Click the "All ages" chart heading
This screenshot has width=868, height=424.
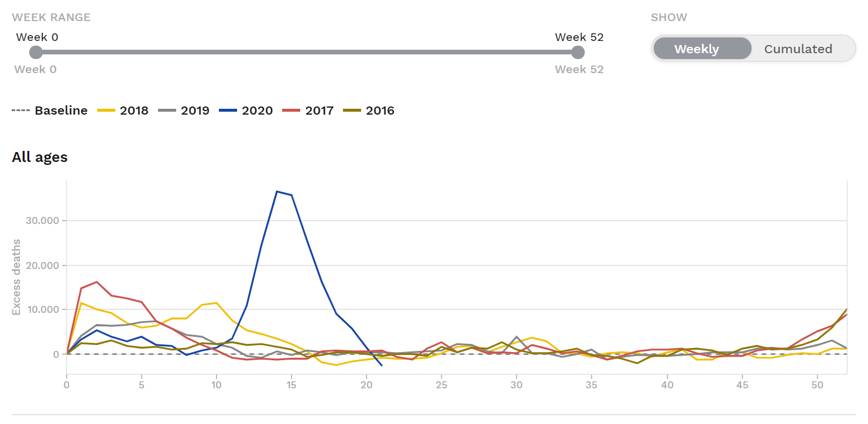[x=40, y=157]
